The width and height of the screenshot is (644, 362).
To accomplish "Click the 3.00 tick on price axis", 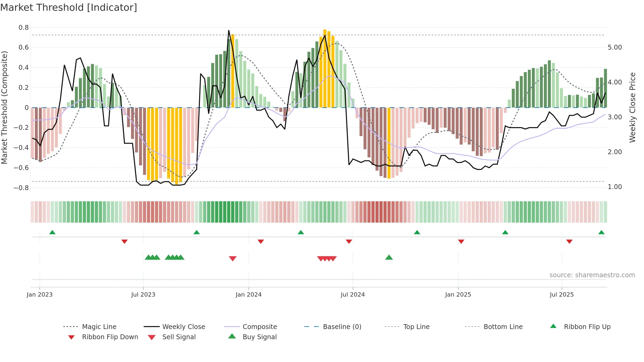I will [x=615, y=117].
